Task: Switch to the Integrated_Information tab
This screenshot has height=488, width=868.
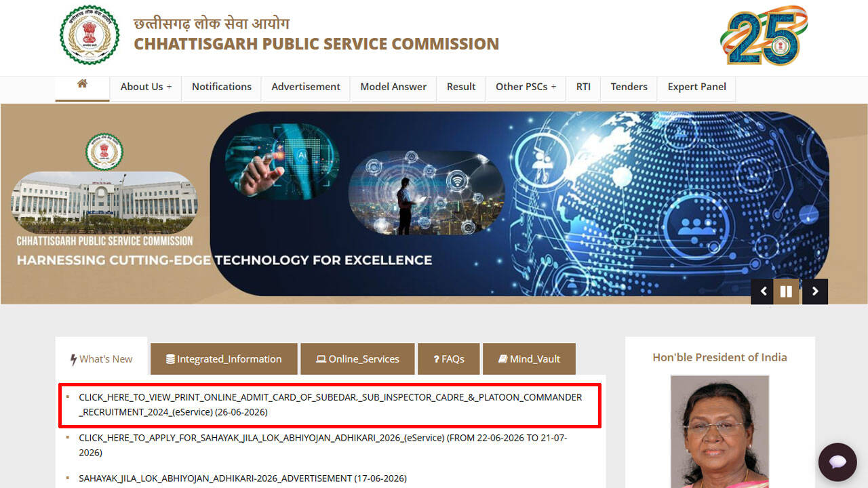Action: (x=224, y=359)
